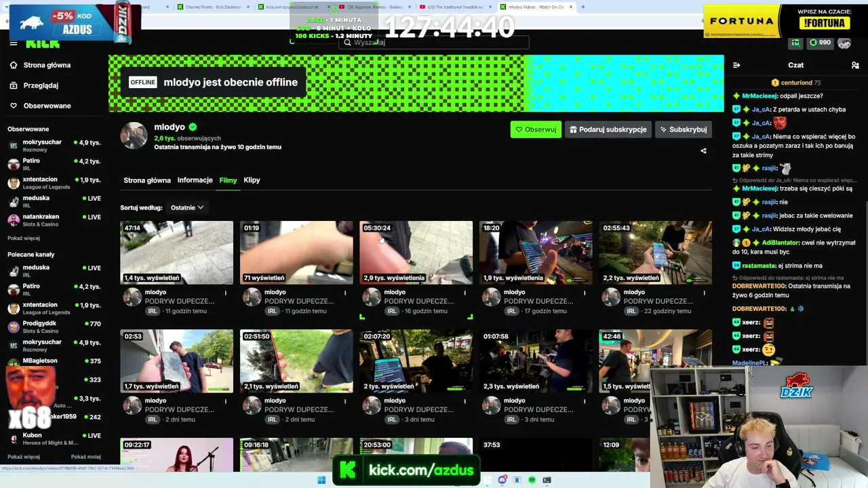The width and height of the screenshot is (868, 488).
Task: Play the 02:55:43 video thumbnail
Action: (655, 252)
